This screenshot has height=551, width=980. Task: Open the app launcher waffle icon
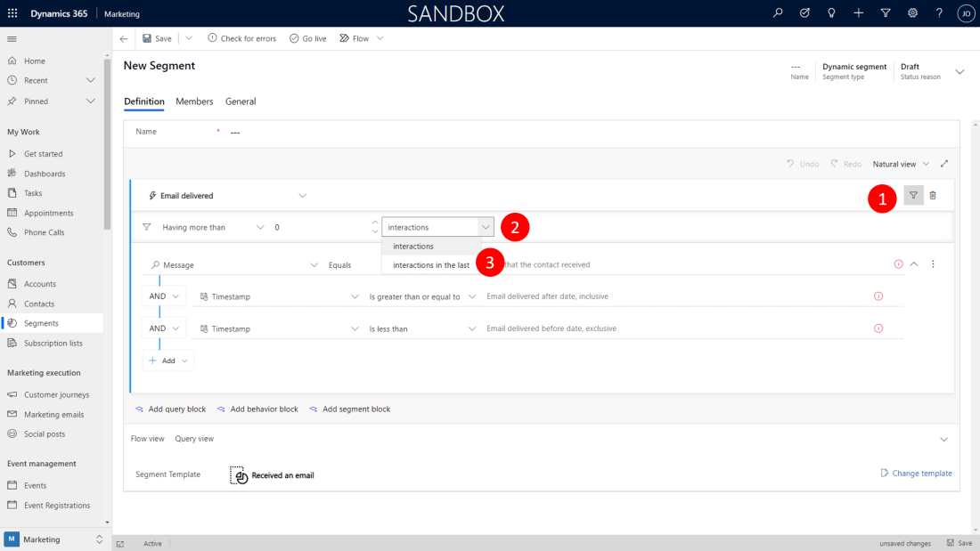coord(12,13)
